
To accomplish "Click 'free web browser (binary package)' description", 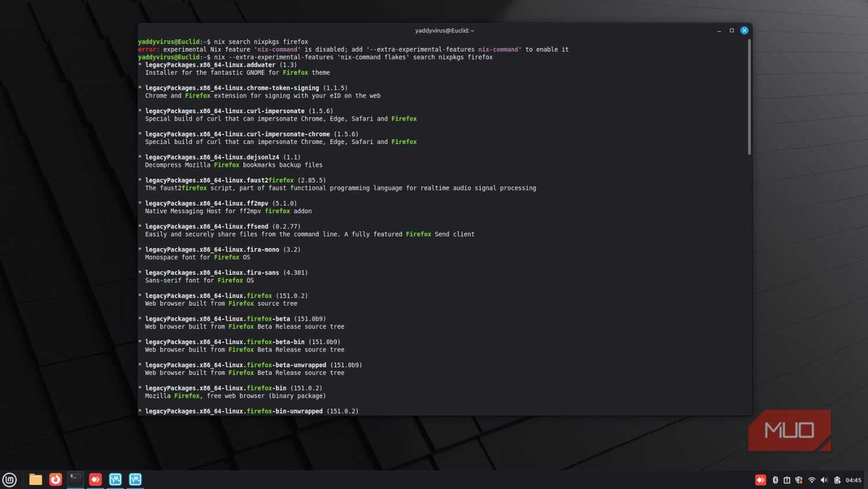I will pos(266,396).
